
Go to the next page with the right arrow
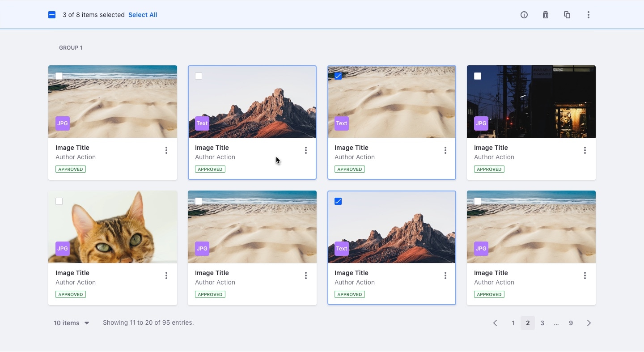pos(589,322)
